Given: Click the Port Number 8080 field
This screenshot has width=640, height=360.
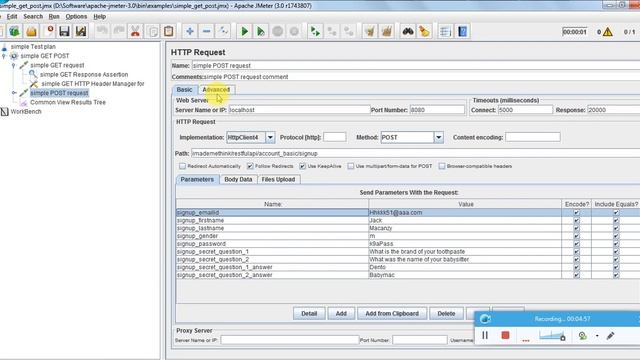Looking at the screenshot, I should 437,110.
